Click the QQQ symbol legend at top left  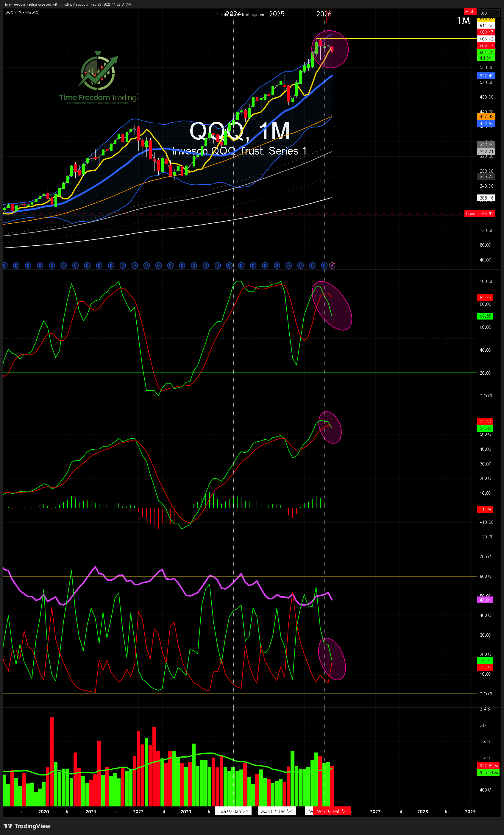[22, 13]
